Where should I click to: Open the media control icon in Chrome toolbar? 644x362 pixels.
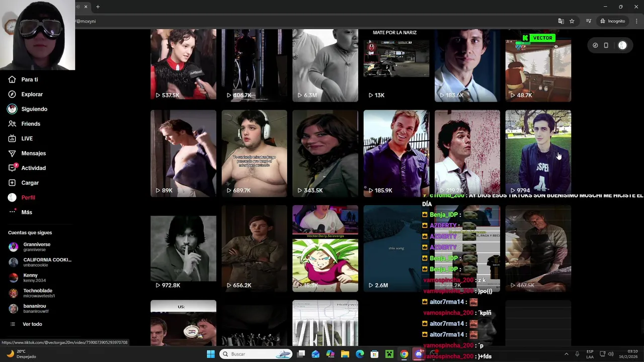pos(589,21)
